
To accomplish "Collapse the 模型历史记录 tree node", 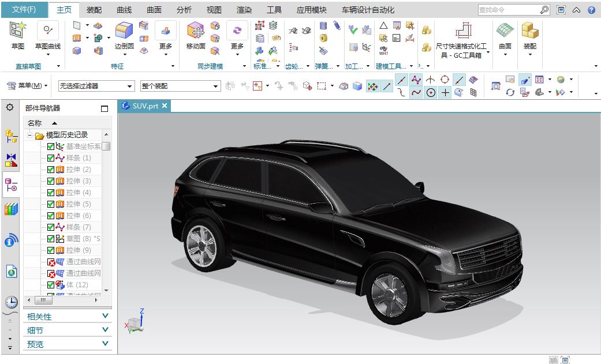I will (31, 134).
